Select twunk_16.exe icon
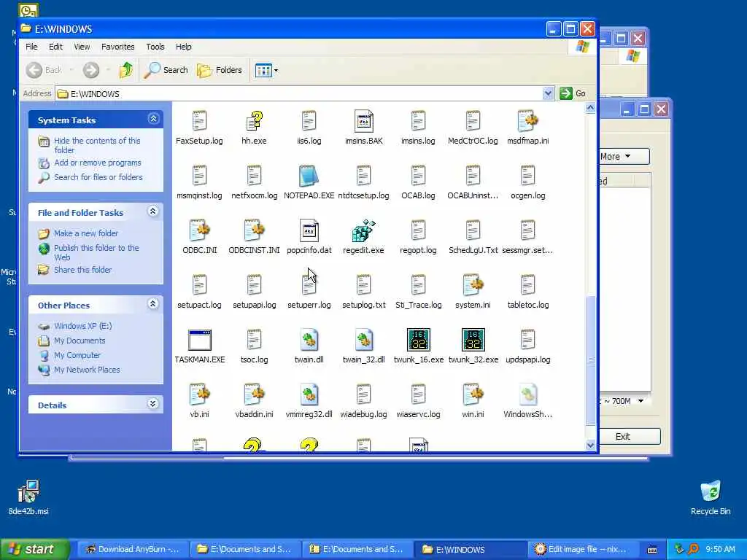The height and width of the screenshot is (560, 747). (418, 340)
